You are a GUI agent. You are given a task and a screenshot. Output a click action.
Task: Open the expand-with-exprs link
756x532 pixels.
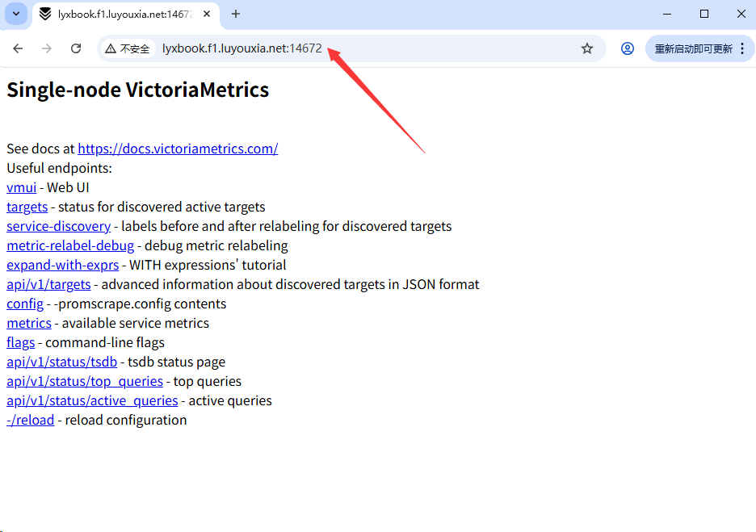pos(63,265)
